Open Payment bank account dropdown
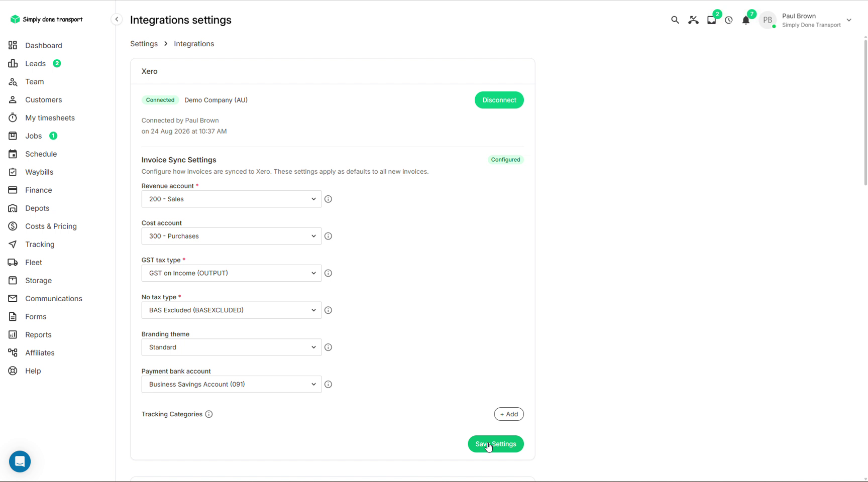The image size is (868, 482). click(232, 384)
